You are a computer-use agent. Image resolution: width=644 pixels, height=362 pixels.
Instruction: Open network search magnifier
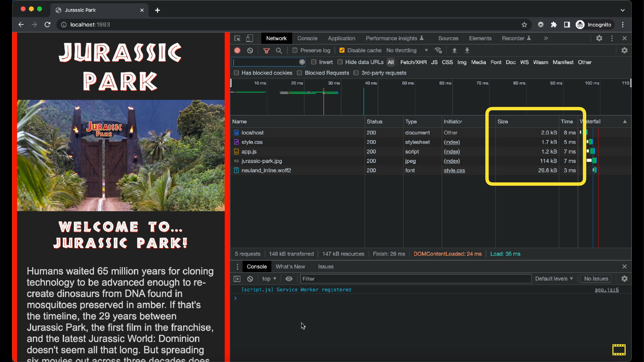click(279, 51)
